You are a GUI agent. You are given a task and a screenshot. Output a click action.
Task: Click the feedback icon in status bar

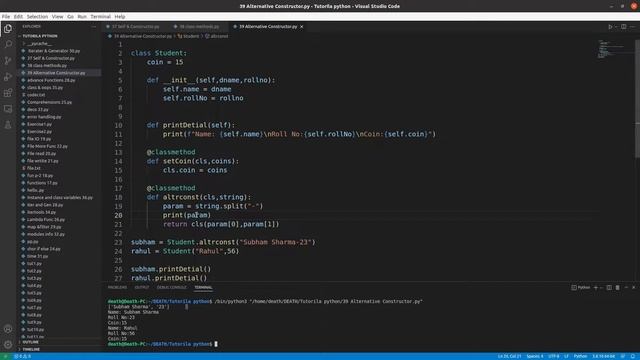click(x=623, y=356)
